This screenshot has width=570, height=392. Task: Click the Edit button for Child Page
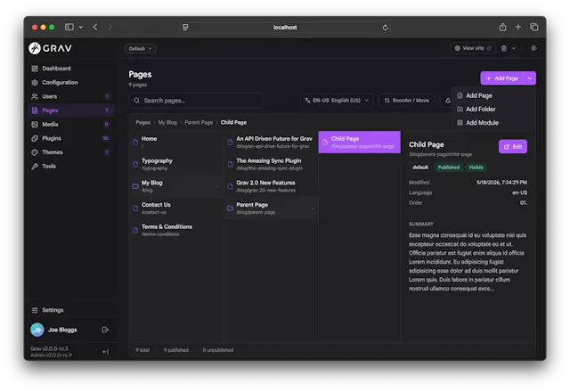(513, 146)
